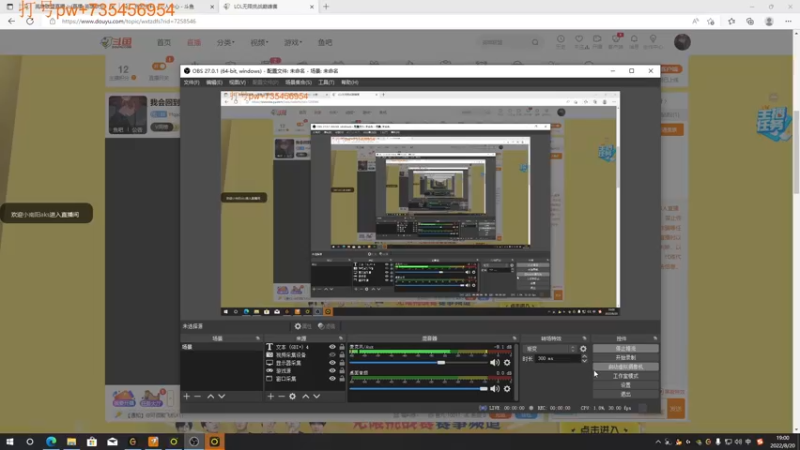Open OBS 编辑(E) menu
The height and width of the screenshot is (450, 800).
point(214,82)
